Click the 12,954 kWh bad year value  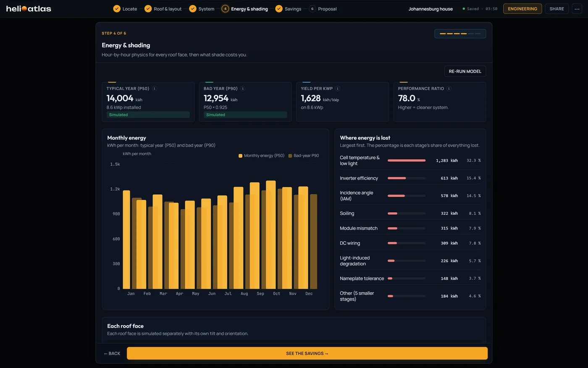tap(220, 98)
